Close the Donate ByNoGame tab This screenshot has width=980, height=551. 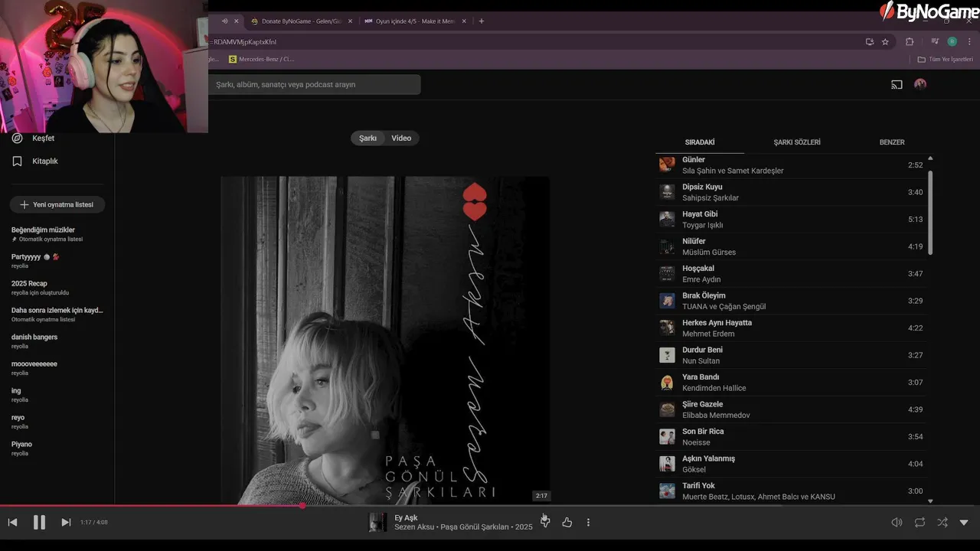[351, 21]
